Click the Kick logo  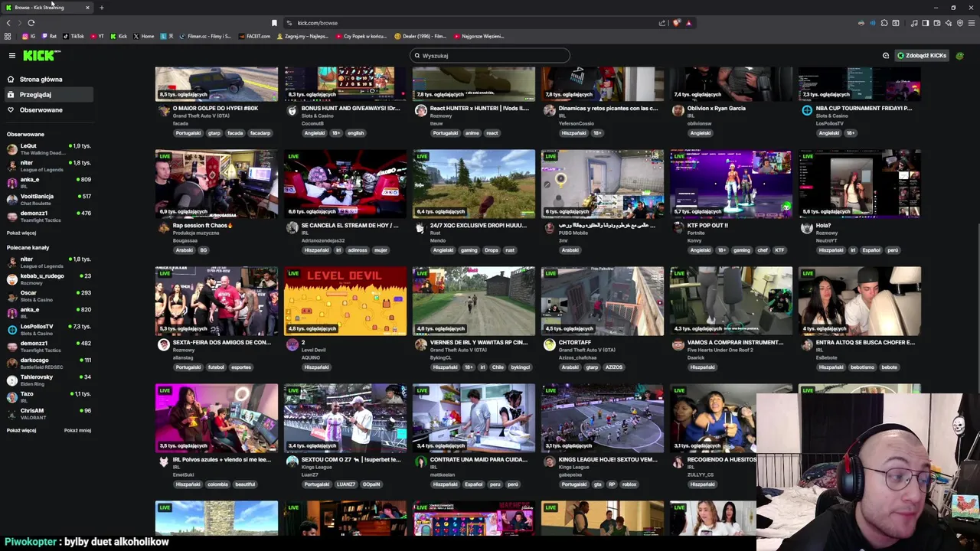[41, 55]
